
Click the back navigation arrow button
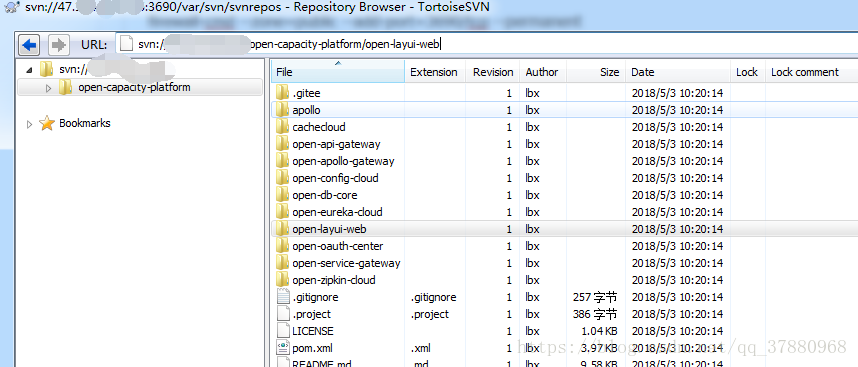click(x=30, y=45)
